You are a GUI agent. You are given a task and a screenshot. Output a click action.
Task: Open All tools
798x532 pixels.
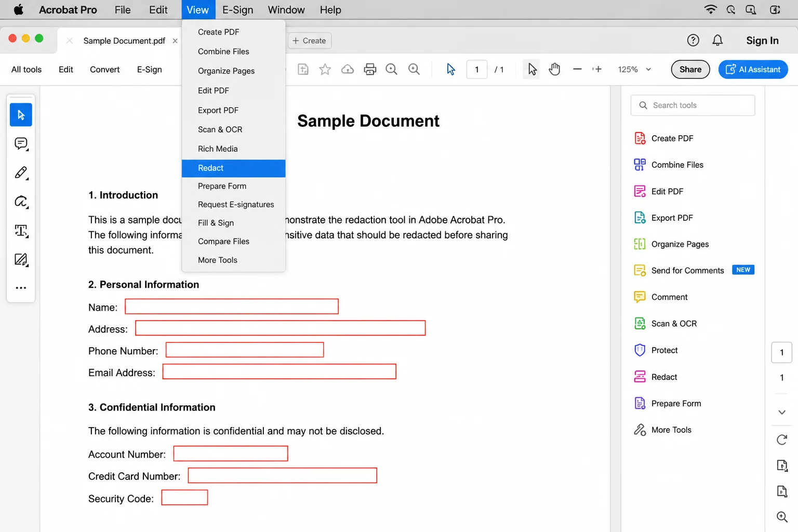[x=26, y=70]
